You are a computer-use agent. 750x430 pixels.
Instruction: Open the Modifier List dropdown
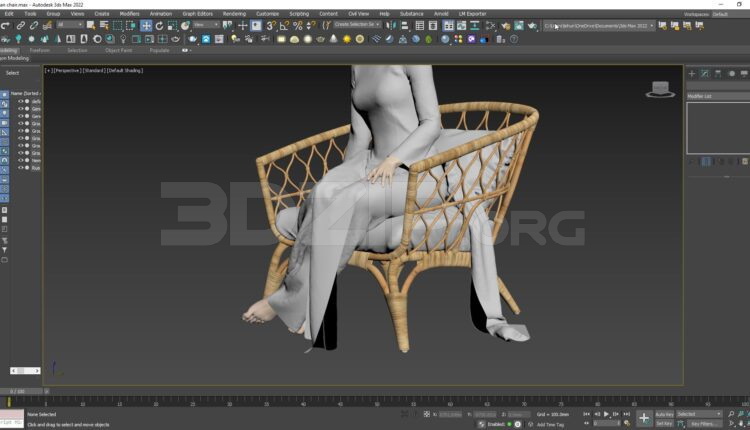click(718, 96)
